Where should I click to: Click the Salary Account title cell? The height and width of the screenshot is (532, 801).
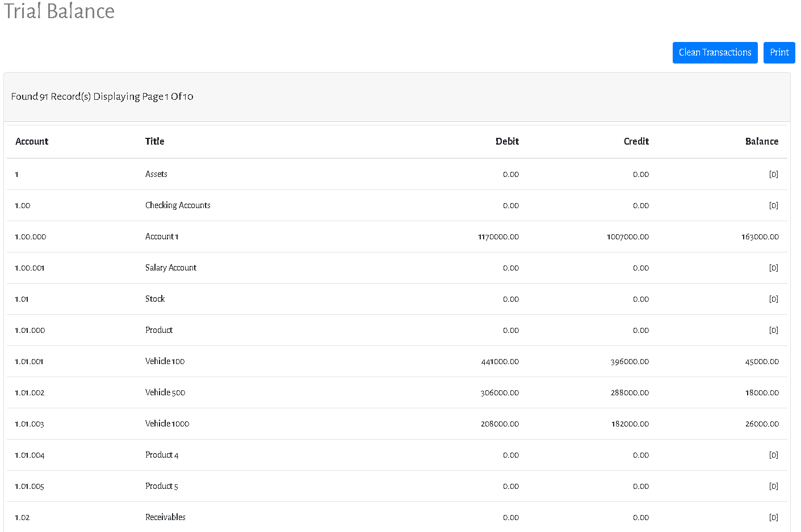[x=171, y=268]
